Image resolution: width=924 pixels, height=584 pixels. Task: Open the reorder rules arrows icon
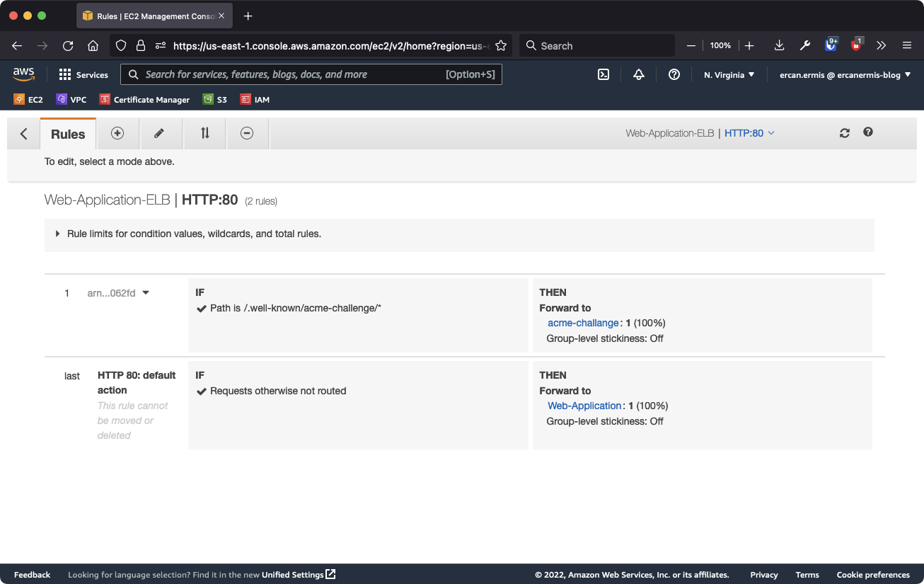coord(204,133)
